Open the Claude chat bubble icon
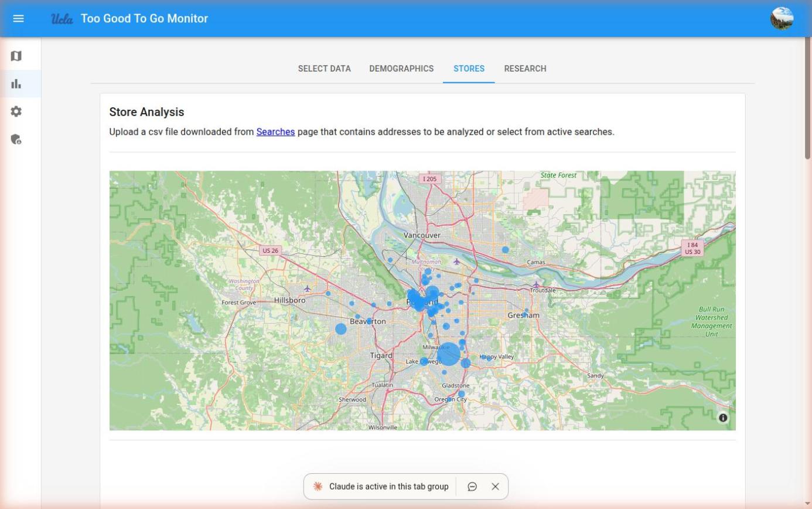Image resolution: width=812 pixels, height=509 pixels. click(472, 487)
